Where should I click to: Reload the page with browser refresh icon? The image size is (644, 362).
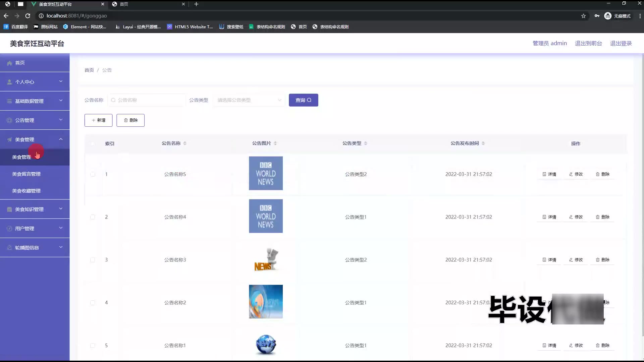tap(28, 16)
